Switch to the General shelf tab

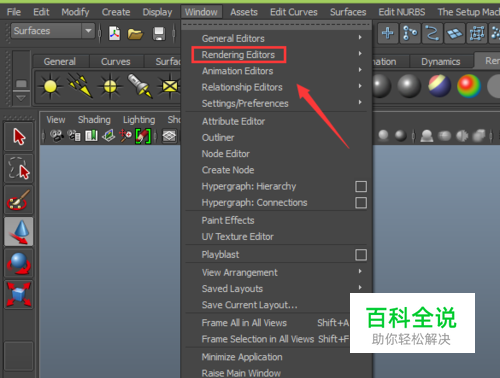pyautogui.click(x=60, y=61)
